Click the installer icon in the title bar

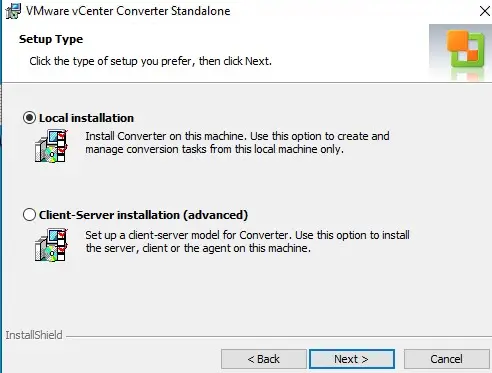[13, 11]
